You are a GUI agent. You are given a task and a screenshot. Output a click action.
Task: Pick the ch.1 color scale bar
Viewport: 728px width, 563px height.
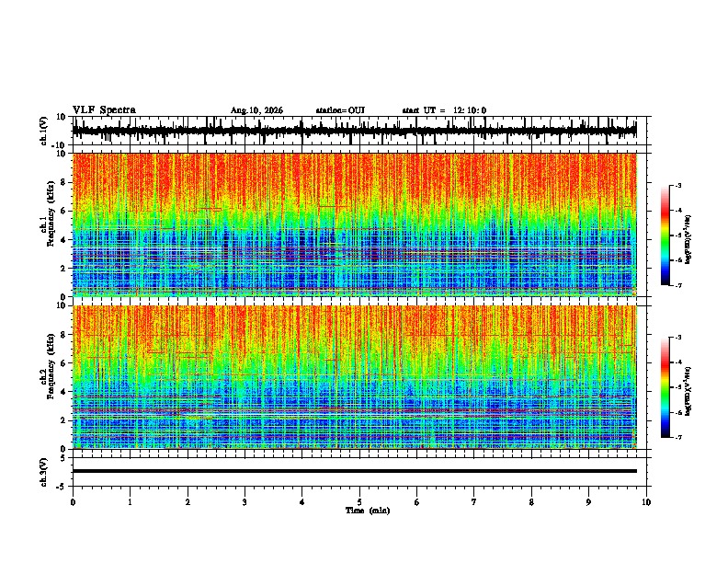[x=665, y=236]
